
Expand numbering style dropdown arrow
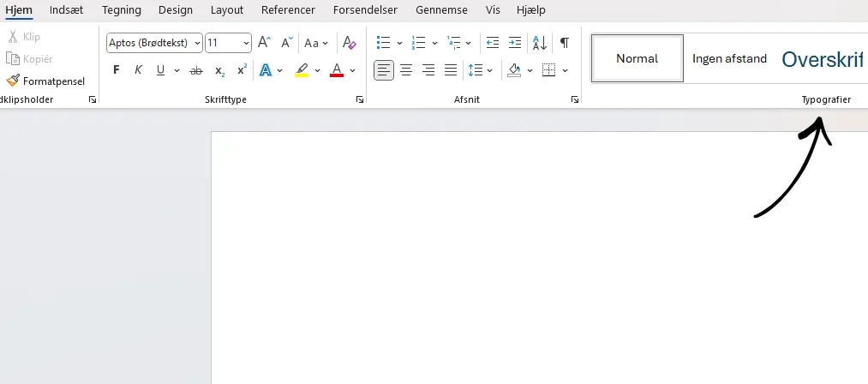pos(434,43)
